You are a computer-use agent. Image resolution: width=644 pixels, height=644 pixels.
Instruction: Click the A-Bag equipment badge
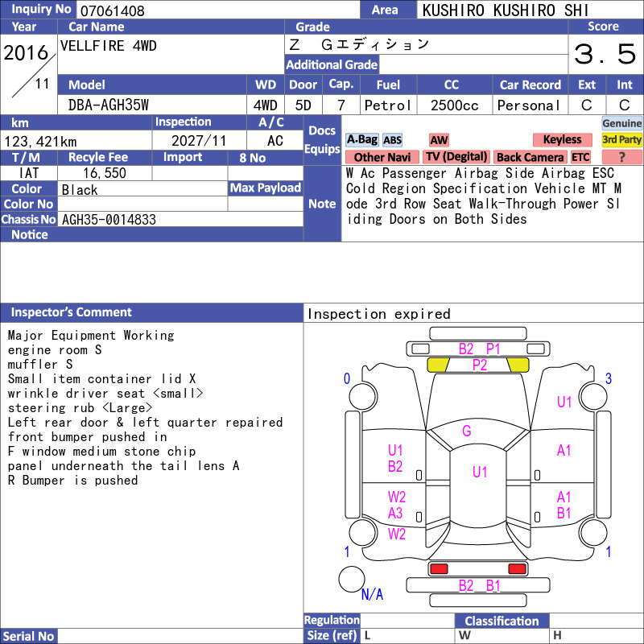(x=361, y=140)
